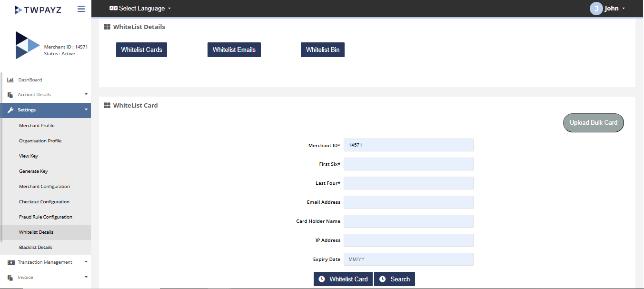The image size is (644, 289).
Task: Expand the Account Details menu
Action: click(45, 95)
